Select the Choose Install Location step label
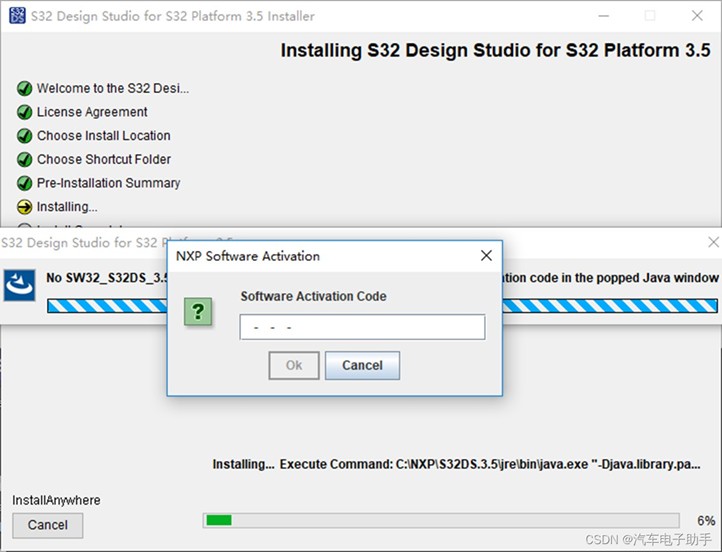Viewport: 722px width, 552px height. tap(103, 136)
